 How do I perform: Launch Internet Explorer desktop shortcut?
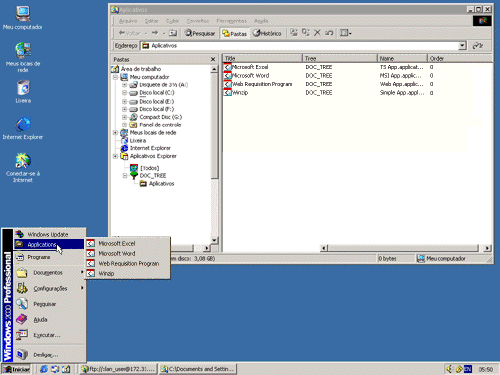point(23,128)
